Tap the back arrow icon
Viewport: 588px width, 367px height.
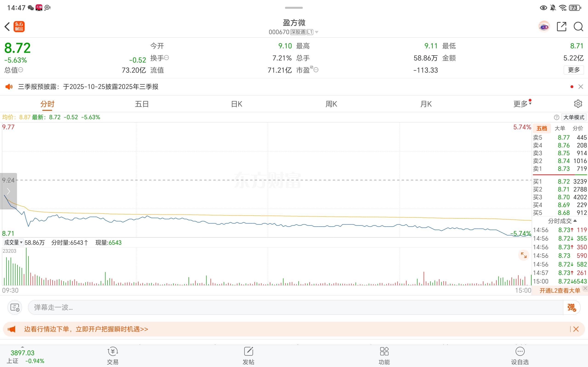tap(7, 27)
